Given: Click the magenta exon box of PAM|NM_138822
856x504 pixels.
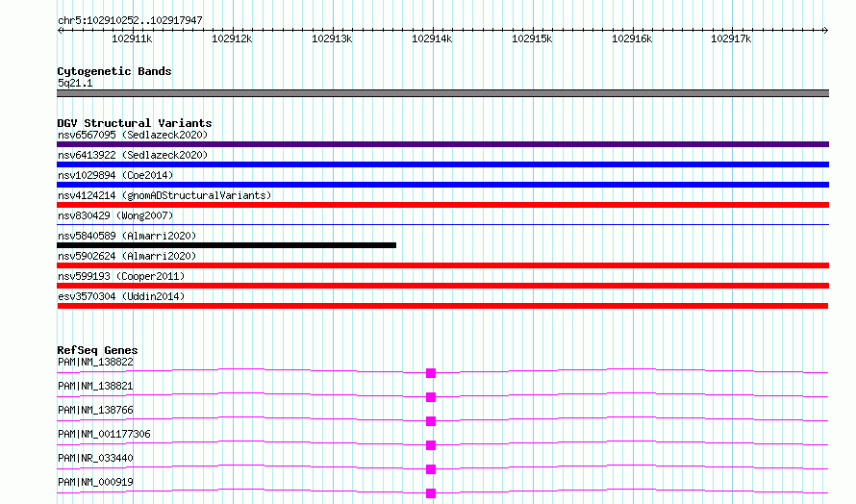Looking at the screenshot, I should click(x=431, y=373).
